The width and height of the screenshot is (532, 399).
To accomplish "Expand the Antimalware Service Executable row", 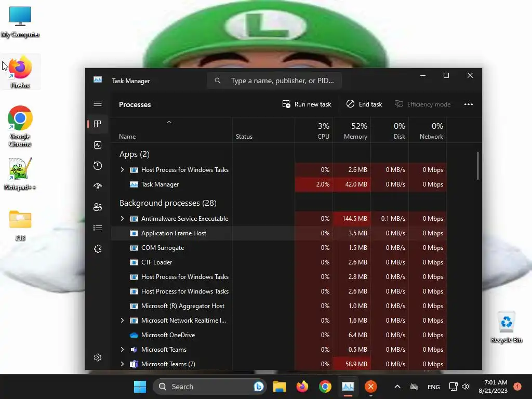I will (x=122, y=219).
